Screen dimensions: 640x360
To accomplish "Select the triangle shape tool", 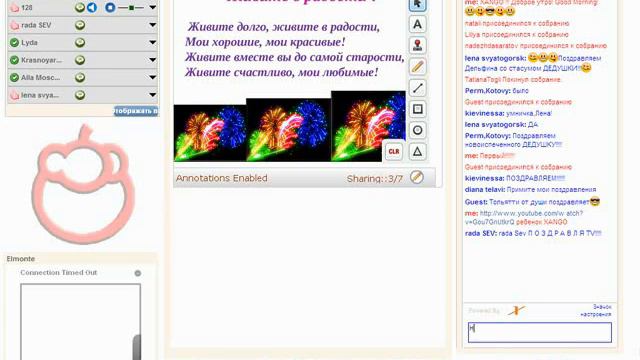I will click(x=417, y=151).
